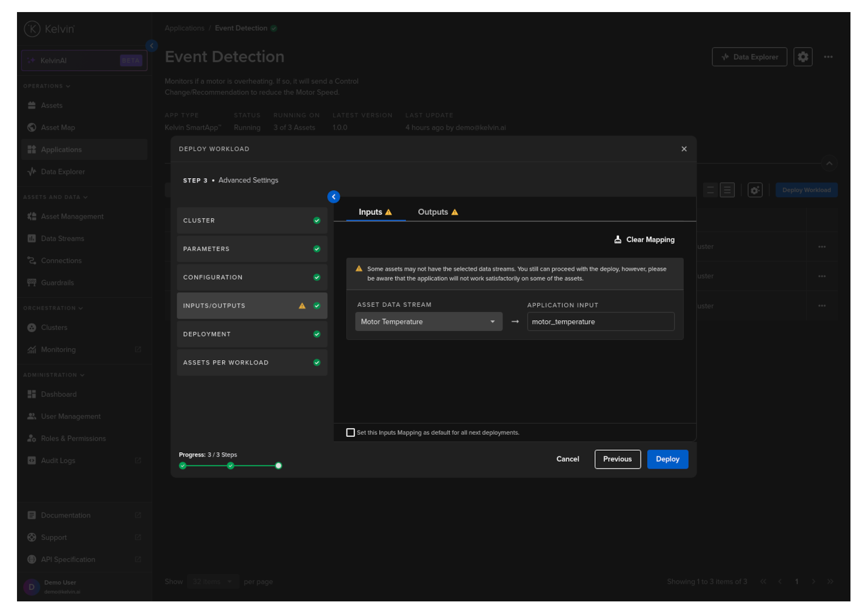Click the Kelvin logo icon

(x=32, y=29)
